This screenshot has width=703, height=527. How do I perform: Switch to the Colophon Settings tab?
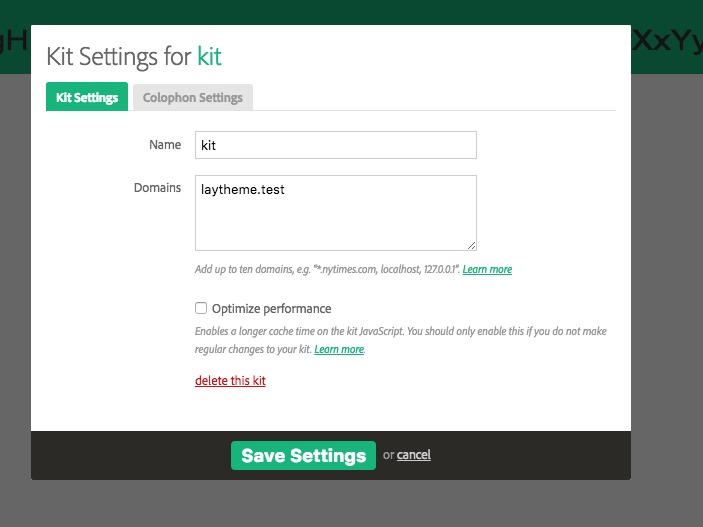coord(192,97)
